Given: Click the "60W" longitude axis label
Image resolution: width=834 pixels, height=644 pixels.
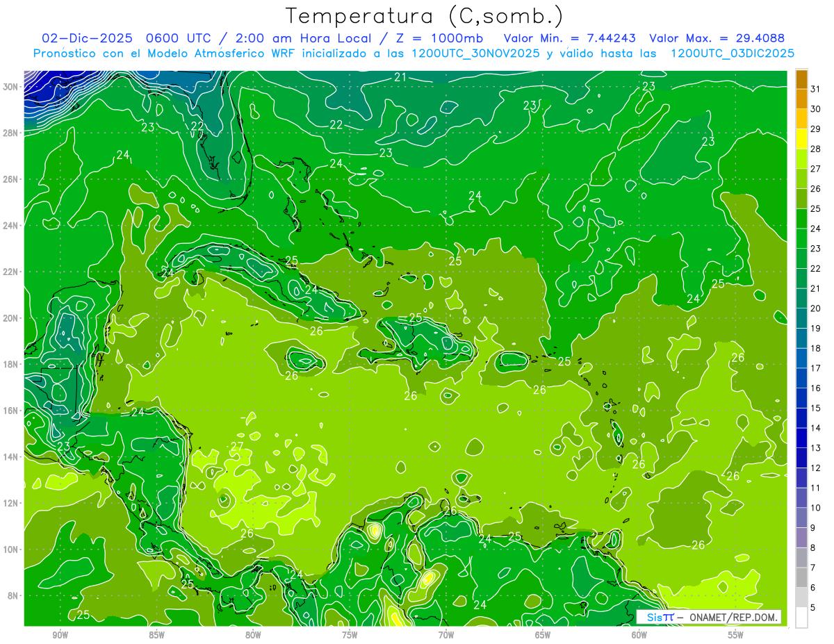Looking at the screenshot, I should [639, 635].
